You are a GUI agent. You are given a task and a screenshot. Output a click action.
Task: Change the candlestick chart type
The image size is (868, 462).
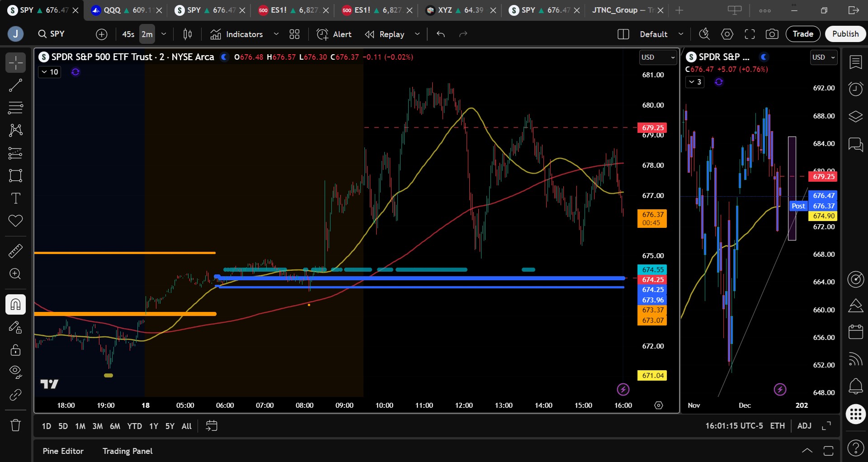188,34
